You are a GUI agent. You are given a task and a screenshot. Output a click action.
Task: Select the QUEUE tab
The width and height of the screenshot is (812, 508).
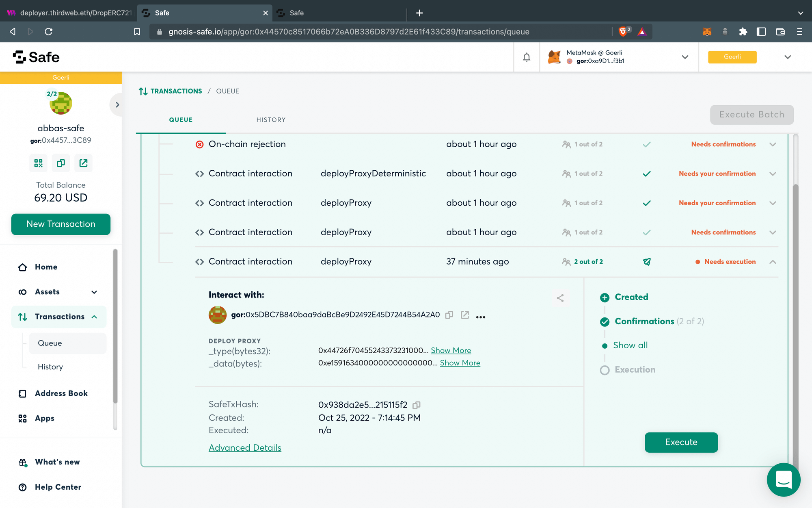coord(181,119)
